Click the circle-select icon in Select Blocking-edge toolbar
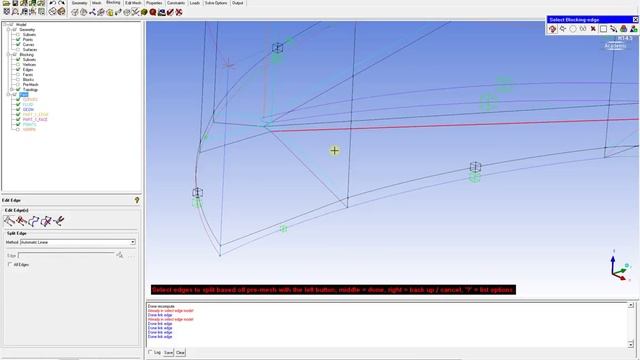 [573, 29]
